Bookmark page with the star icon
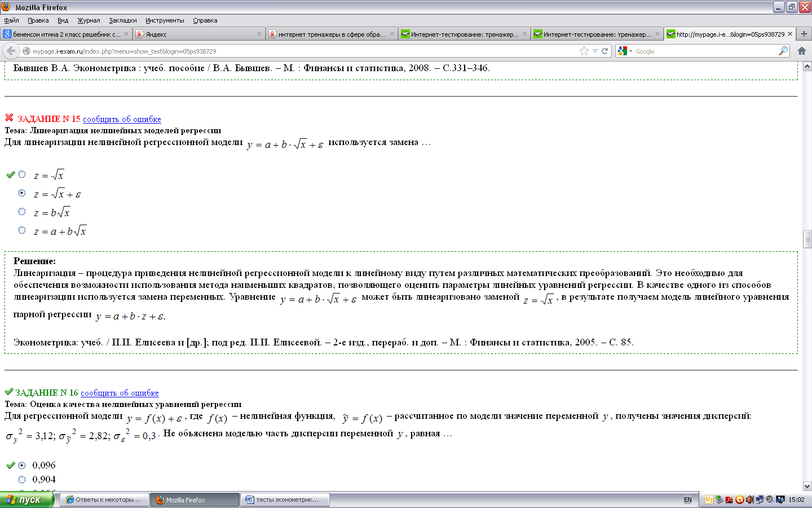This screenshot has width=812, height=508. pyautogui.click(x=584, y=51)
